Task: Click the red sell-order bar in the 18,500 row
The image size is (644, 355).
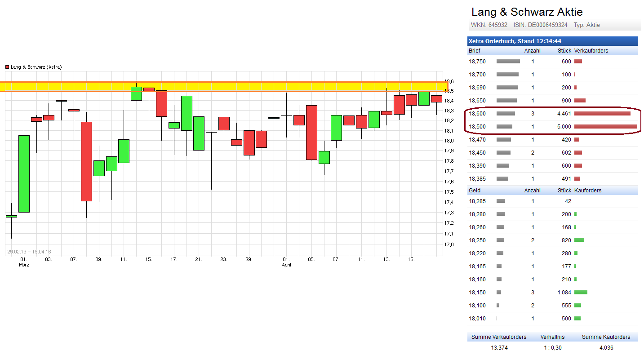Action: [x=606, y=127]
